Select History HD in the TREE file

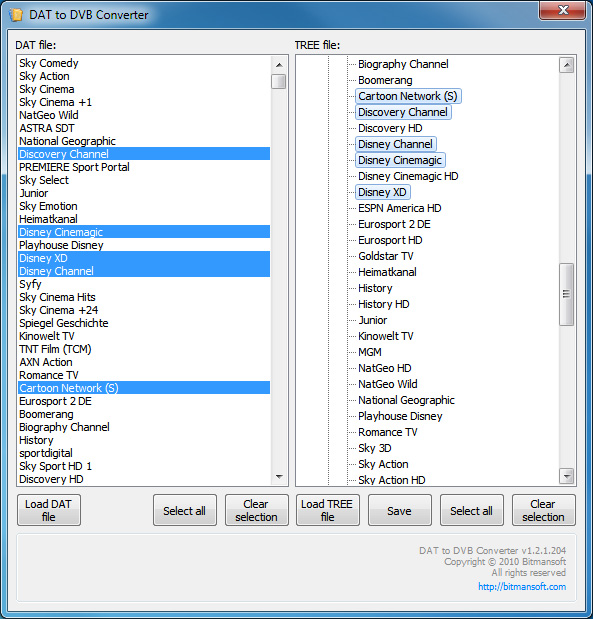[x=384, y=304]
